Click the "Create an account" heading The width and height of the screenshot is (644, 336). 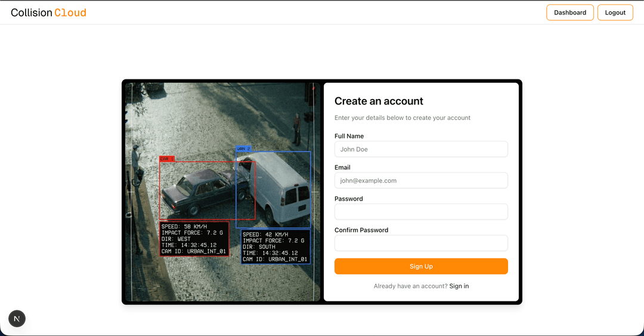point(379,101)
